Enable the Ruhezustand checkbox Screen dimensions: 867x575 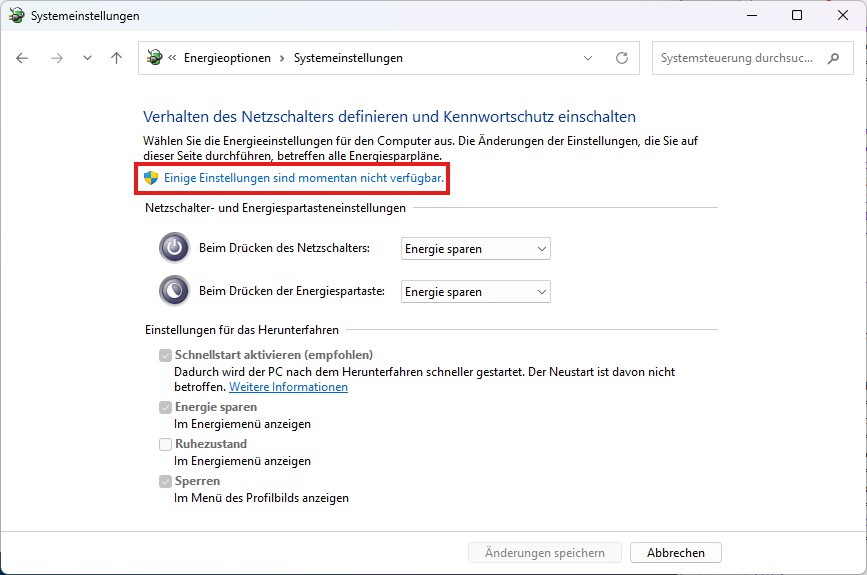[165, 444]
